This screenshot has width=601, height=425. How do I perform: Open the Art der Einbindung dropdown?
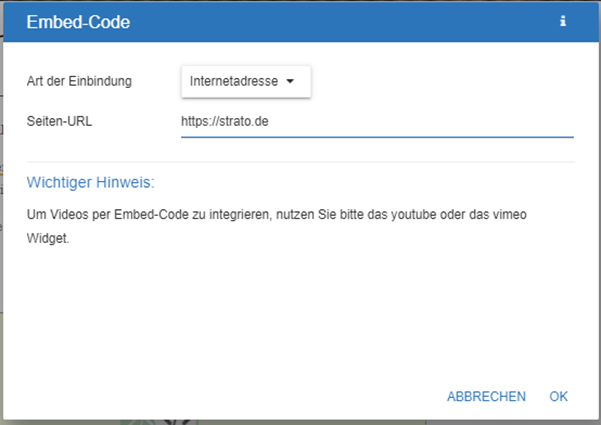pos(246,81)
